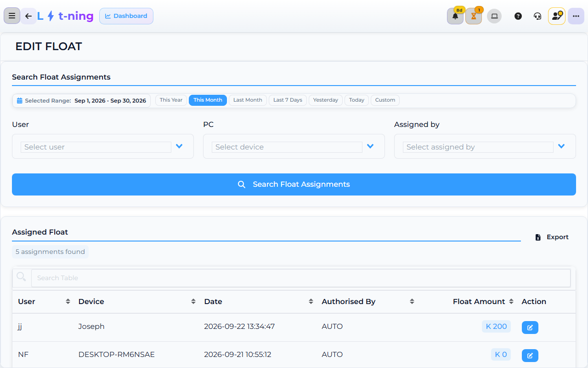Export the assigned float table
The image size is (588, 368).
(552, 237)
